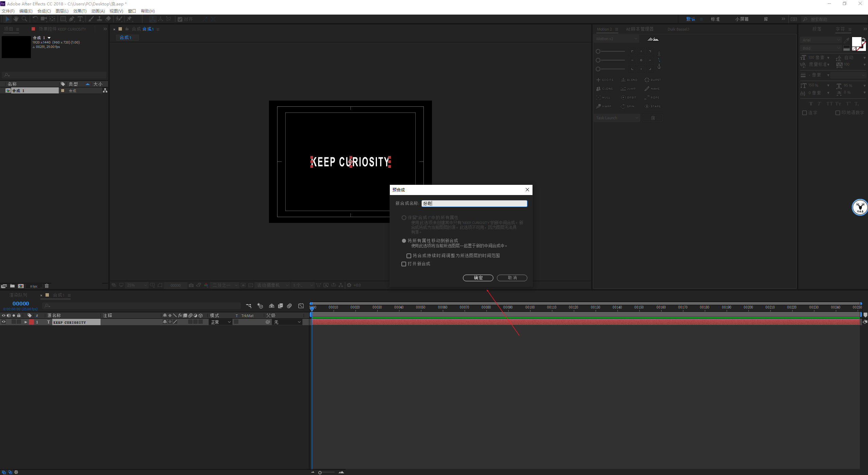Viewport: 868px width, 475px height.
Task: Click the 取消 button in dialog
Action: point(512,278)
